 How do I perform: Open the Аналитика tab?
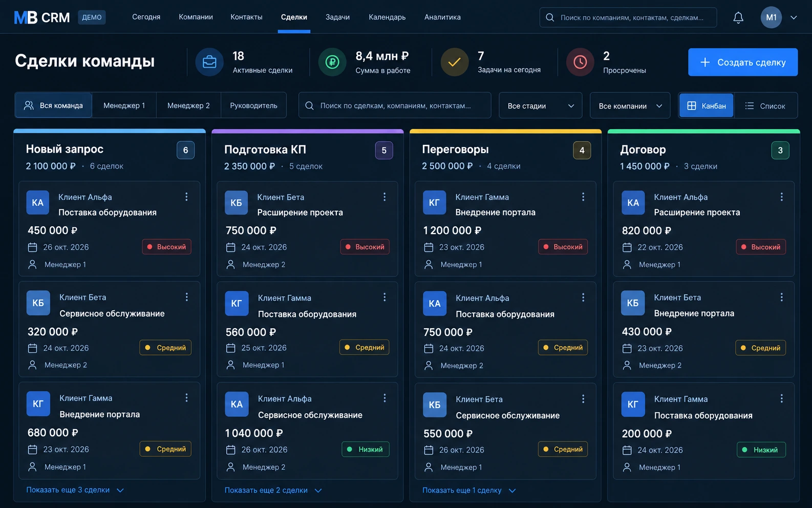442,17
